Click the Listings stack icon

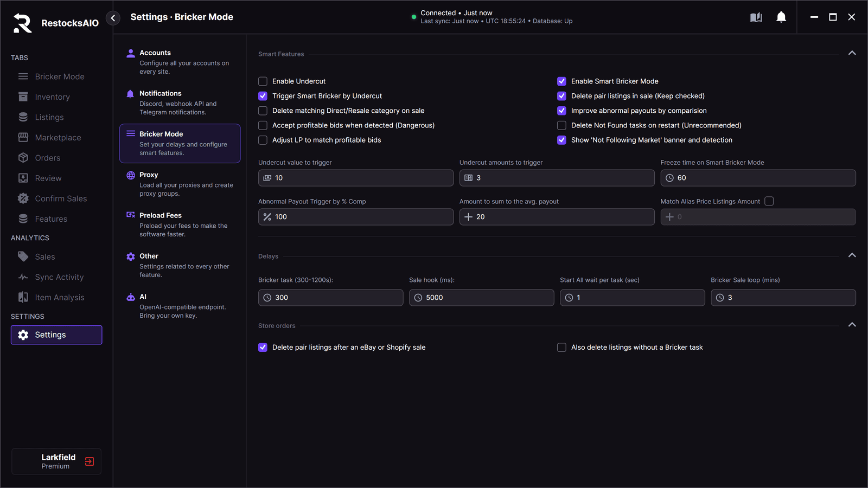(23, 117)
